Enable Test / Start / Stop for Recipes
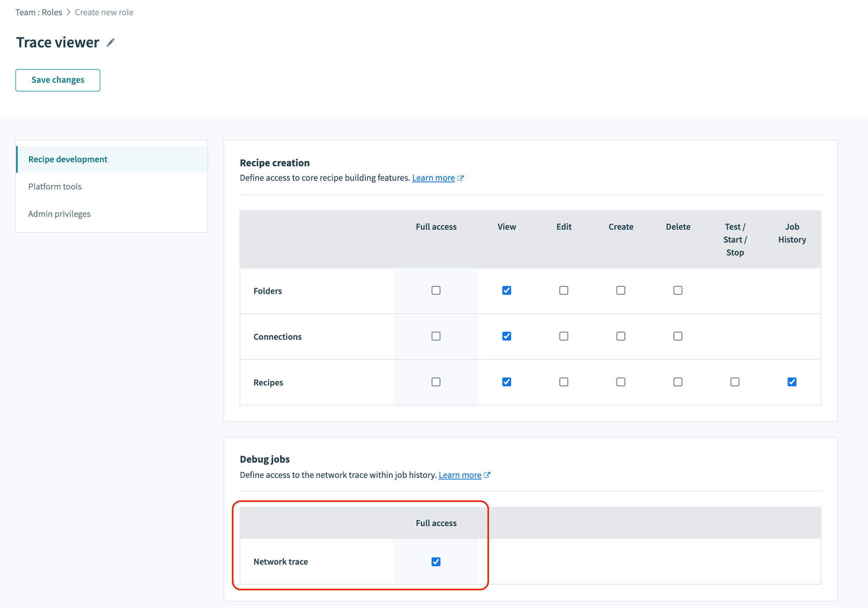 pyautogui.click(x=735, y=382)
